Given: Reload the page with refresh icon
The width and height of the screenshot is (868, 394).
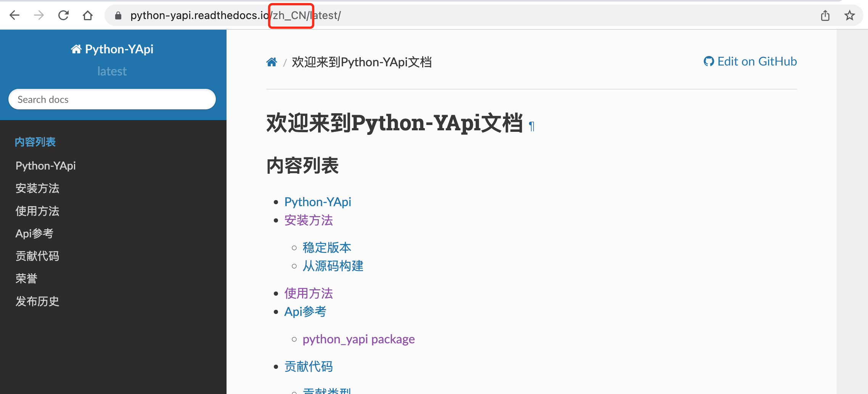Looking at the screenshot, I should tap(63, 15).
